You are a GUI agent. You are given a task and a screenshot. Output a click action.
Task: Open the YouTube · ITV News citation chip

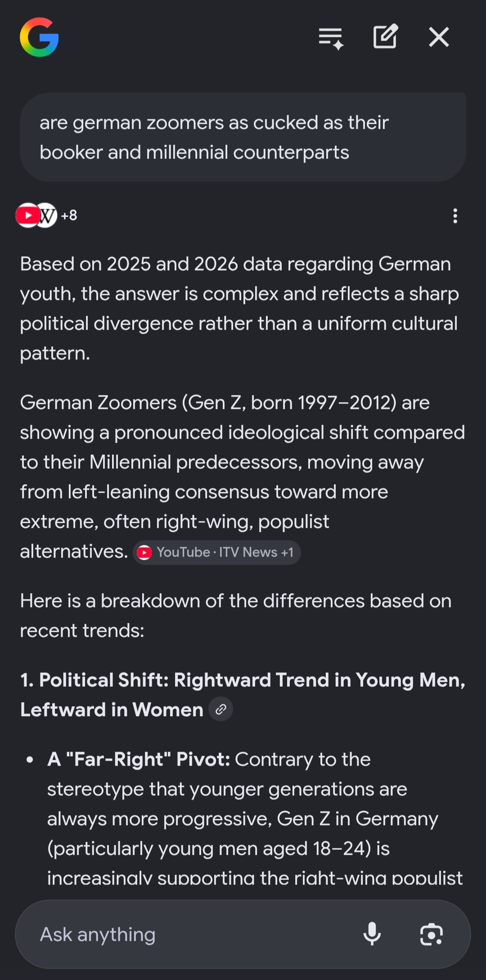216,552
